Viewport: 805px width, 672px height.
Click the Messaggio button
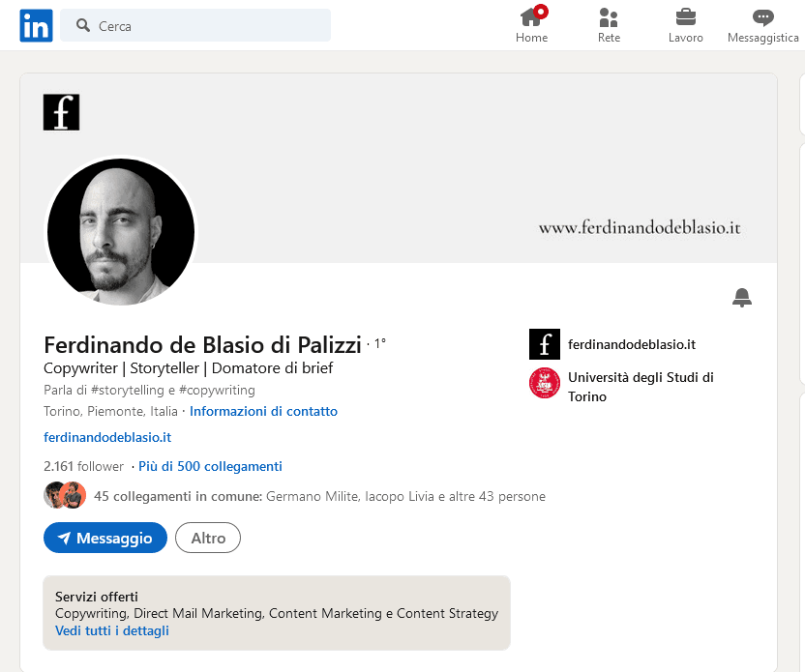[105, 538]
